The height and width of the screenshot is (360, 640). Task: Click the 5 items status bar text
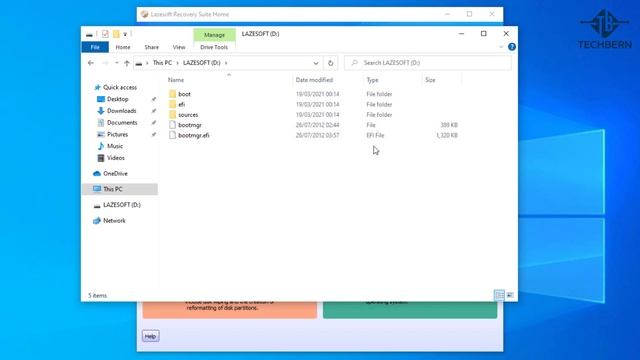click(98, 296)
